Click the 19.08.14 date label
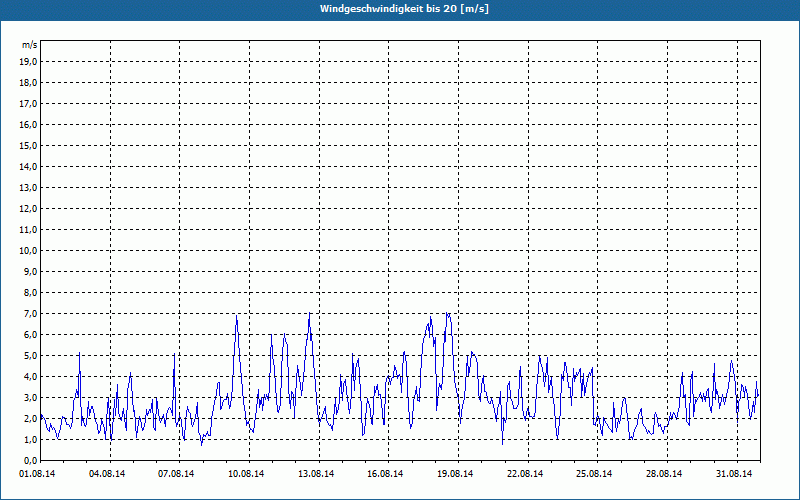The image size is (800, 500). pos(455,474)
